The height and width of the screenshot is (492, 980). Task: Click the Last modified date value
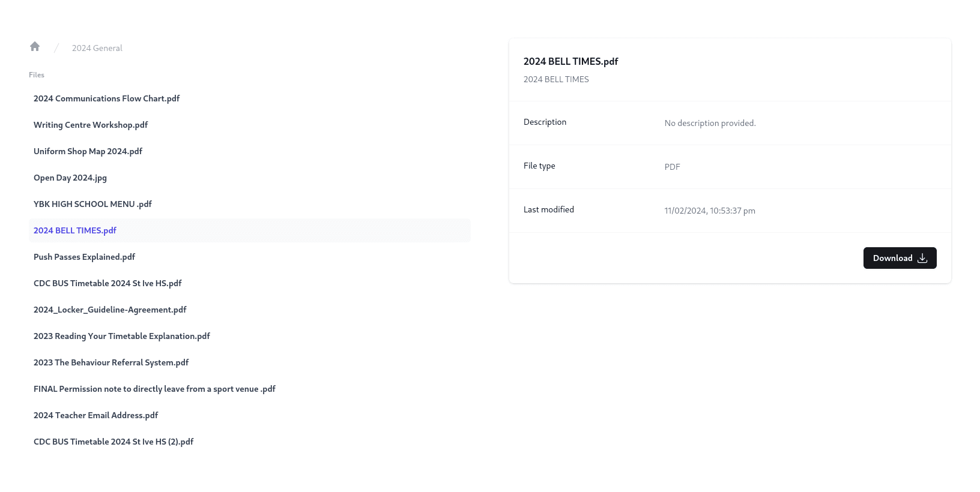pos(710,211)
